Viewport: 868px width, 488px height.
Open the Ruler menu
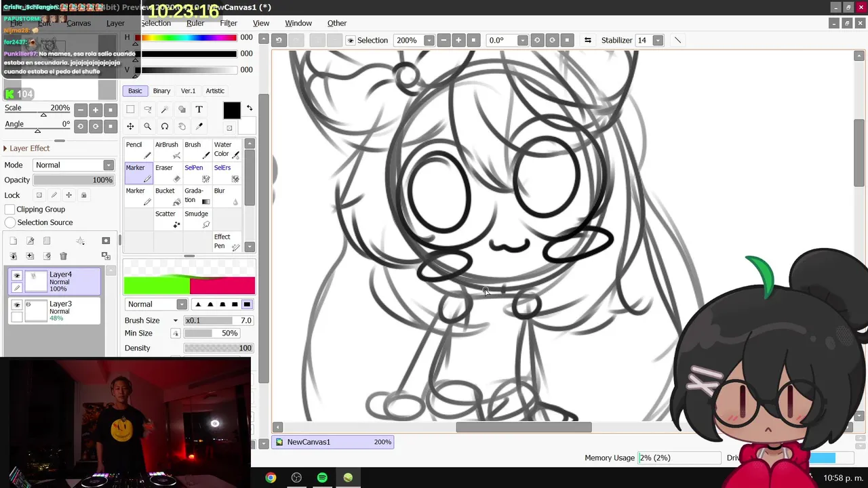(x=195, y=23)
